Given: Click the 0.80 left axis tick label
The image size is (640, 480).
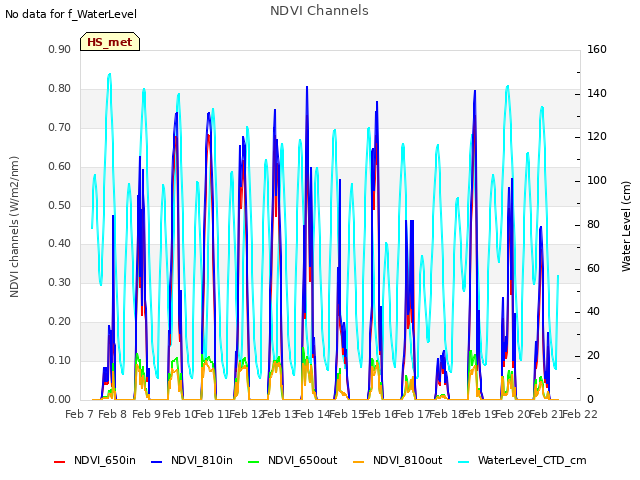Looking at the screenshot, I should click(60, 89).
